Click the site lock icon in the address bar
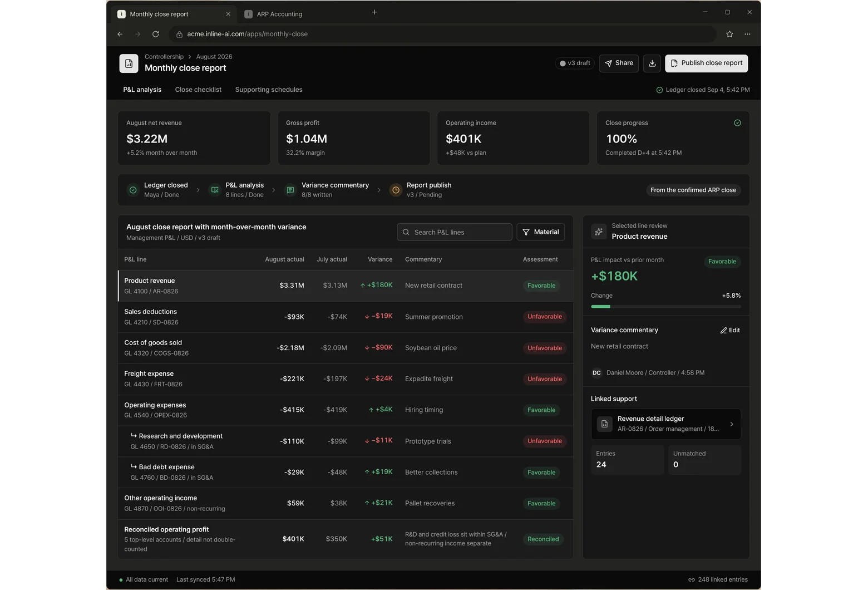This screenshot has height=590, width=868. (x=179, y=35)
